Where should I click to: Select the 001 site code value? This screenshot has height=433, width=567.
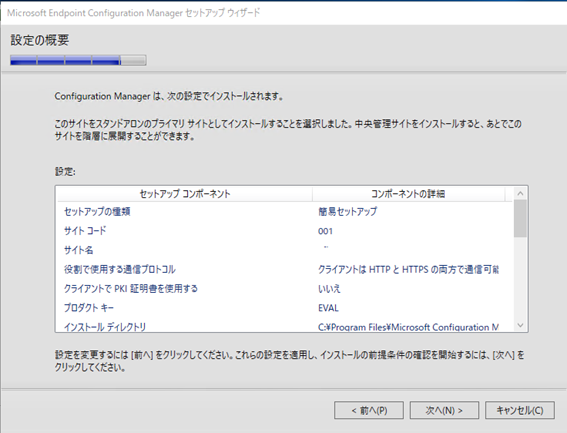[x=325, y=231]
